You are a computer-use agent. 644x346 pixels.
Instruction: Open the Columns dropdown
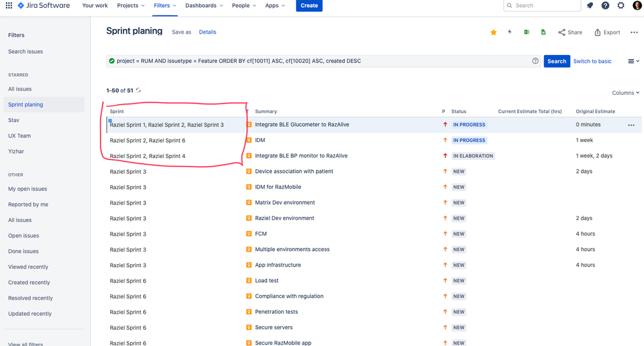click(625, 93)
